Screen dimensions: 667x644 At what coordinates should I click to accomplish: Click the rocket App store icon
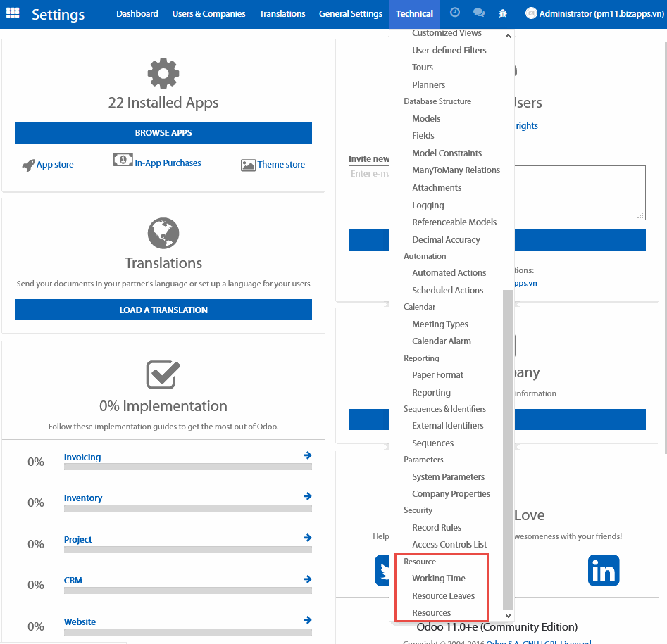pos(28,165)
